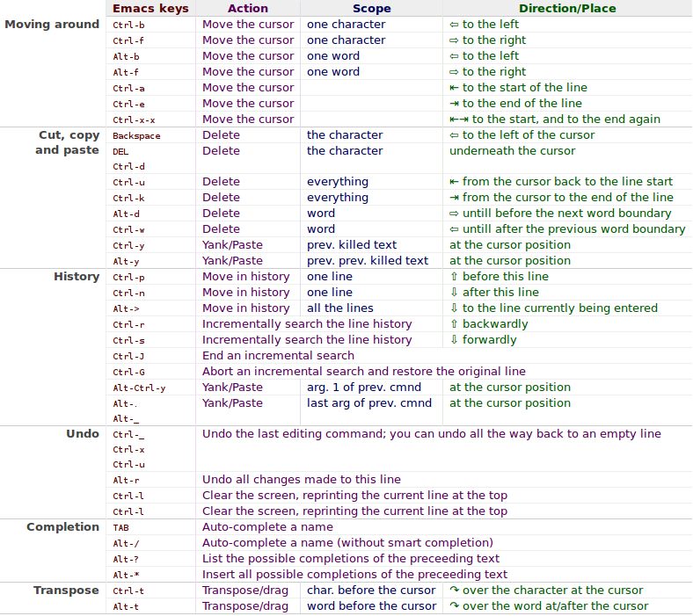Click the right arrow before "untill before the next word boundary"
Viewport: 693px width, 616px height.
454,214
